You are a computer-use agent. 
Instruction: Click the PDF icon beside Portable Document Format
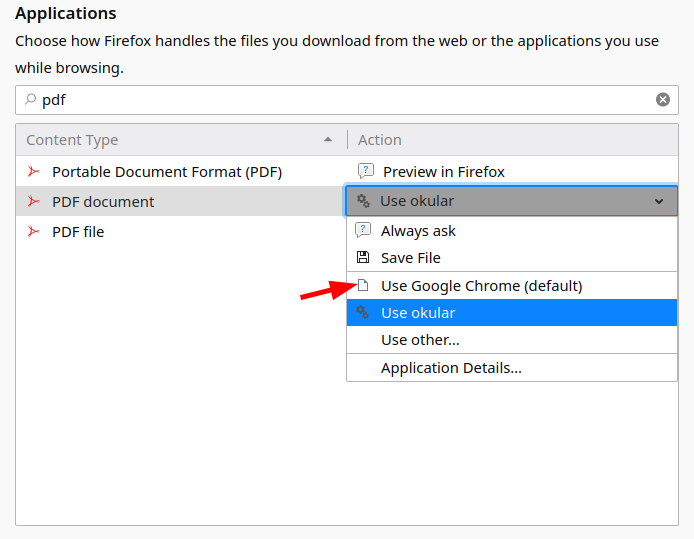(x=34, y=172)
